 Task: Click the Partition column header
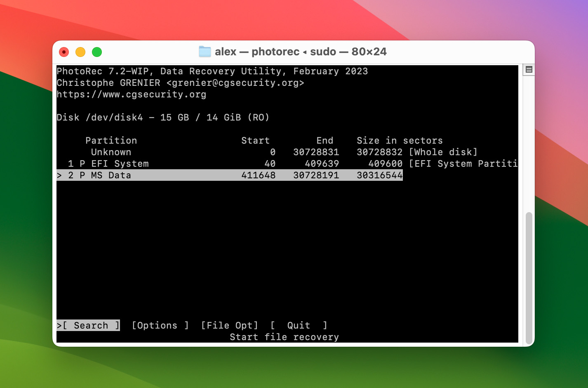point(111,140)
